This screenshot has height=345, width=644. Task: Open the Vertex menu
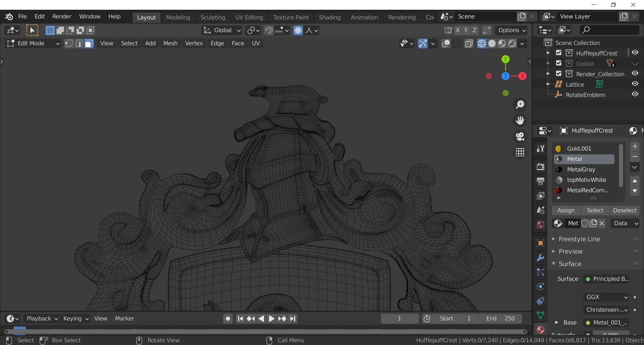(194, 44)
